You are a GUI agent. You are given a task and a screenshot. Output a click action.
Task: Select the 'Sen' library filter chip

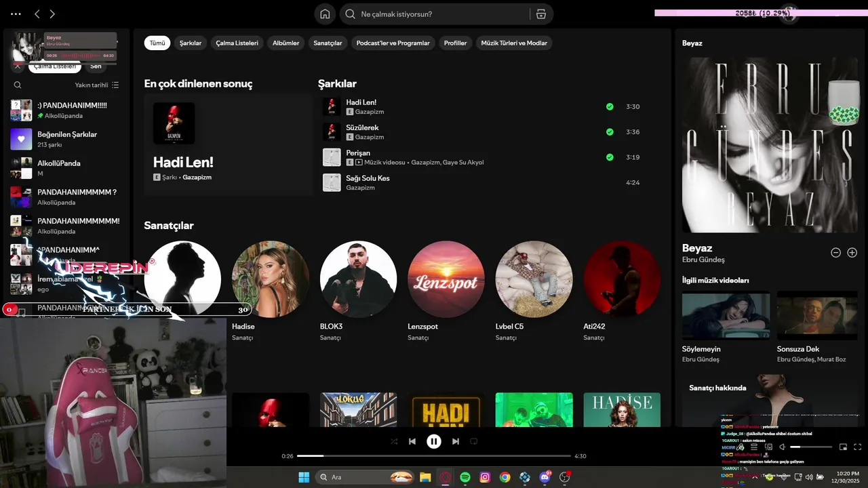coord(96,66)
